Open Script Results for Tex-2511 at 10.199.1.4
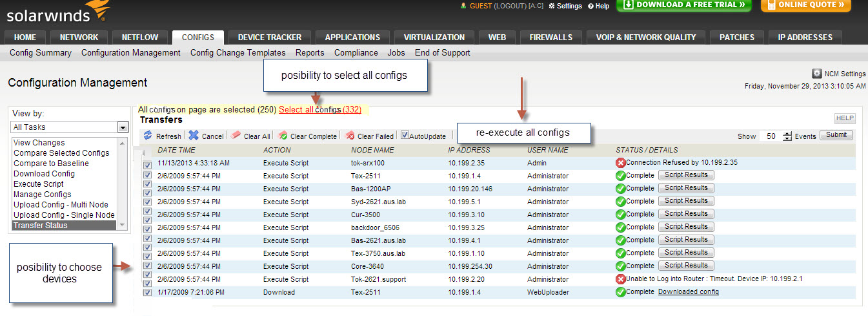Image resolution: width=868 pixels, height=316 pixels. pos(687,175)
